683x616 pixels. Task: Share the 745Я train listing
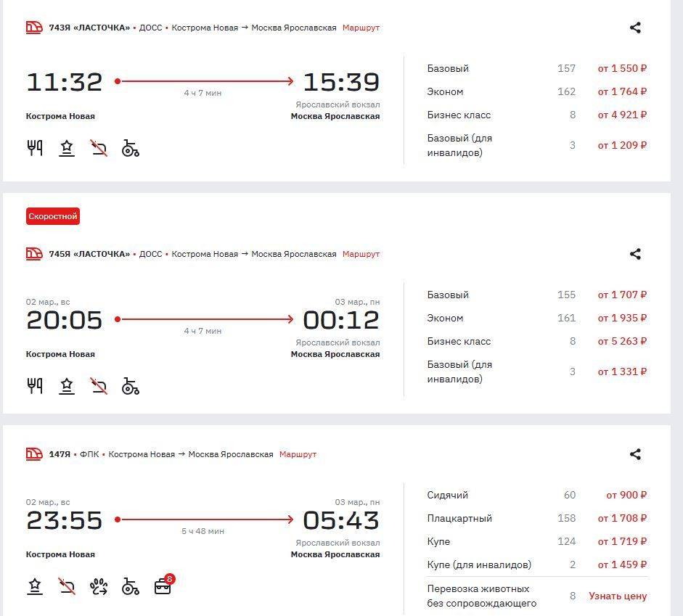coord(635,254)
